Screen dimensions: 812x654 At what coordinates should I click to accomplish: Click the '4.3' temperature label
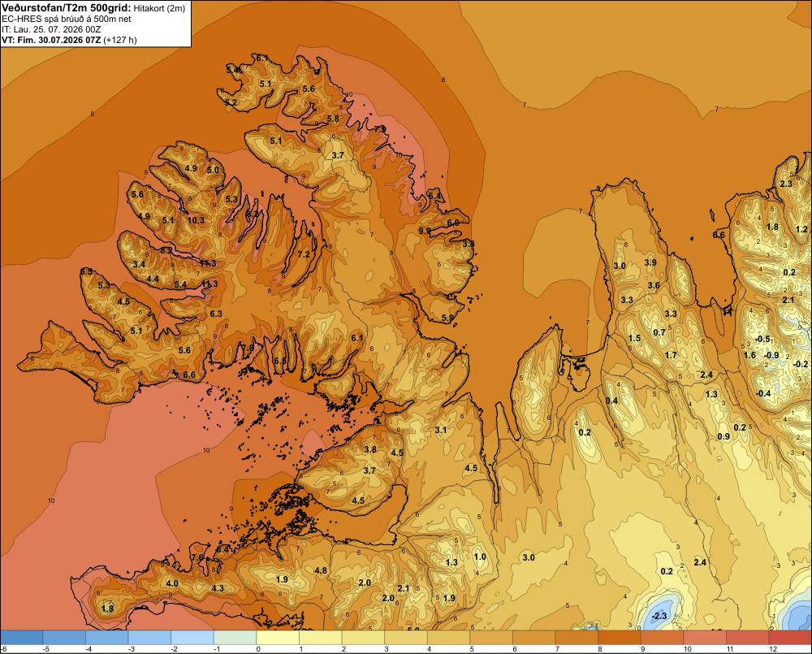pos(218,588)
